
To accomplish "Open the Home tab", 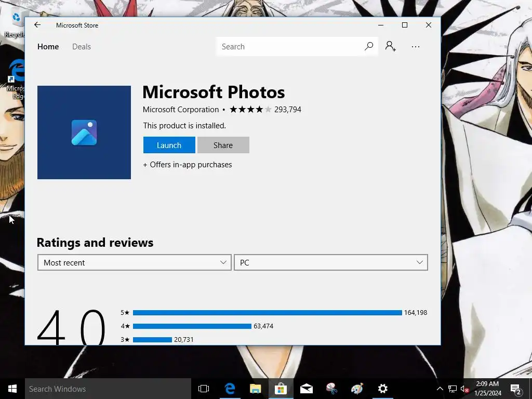I will [x=48, y=46].
